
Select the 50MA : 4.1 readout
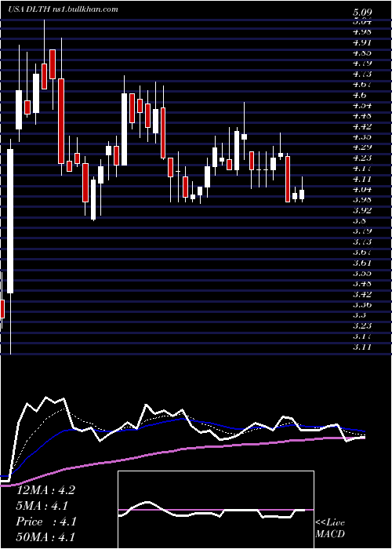pos(45,537)
